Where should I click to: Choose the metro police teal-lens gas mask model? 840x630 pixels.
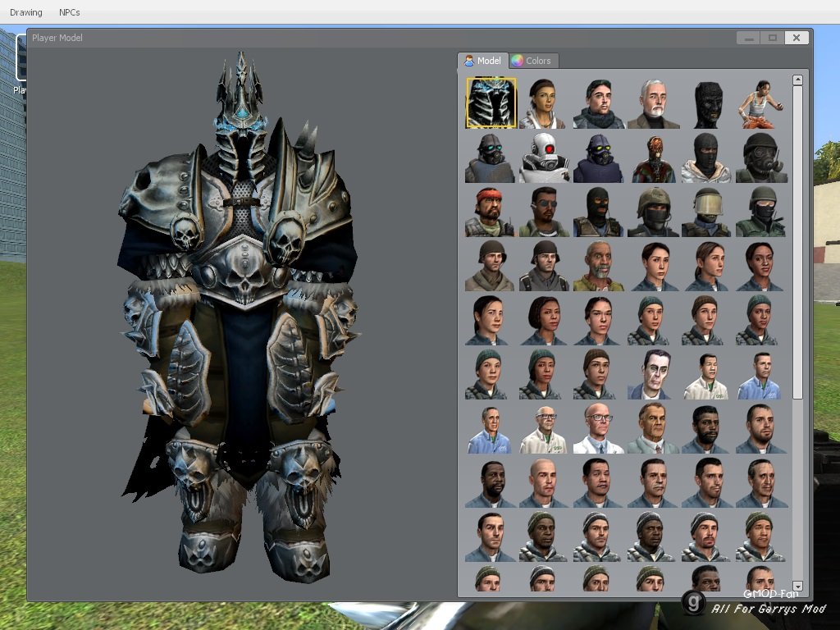point(491,157)
